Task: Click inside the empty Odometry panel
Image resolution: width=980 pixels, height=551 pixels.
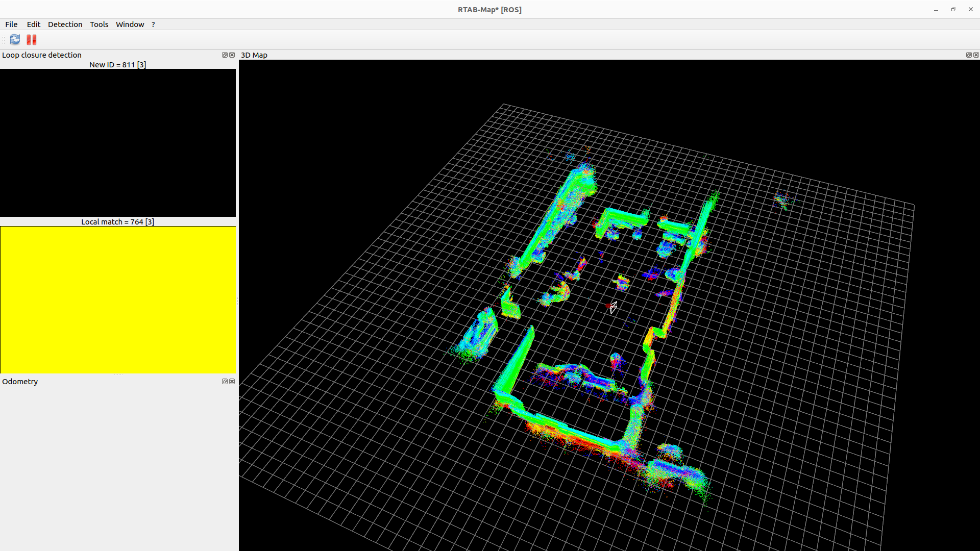Action: pos(118,464)
